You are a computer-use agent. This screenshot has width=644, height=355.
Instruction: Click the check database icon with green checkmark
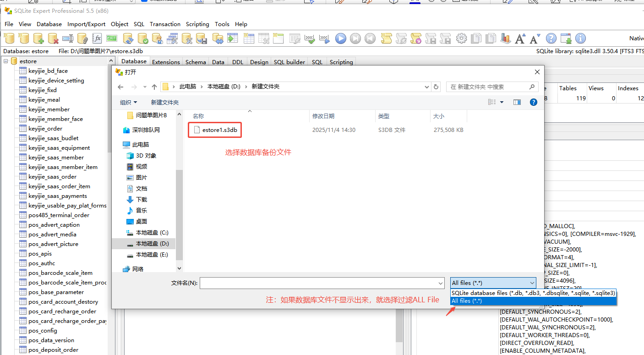click(142, 38)
